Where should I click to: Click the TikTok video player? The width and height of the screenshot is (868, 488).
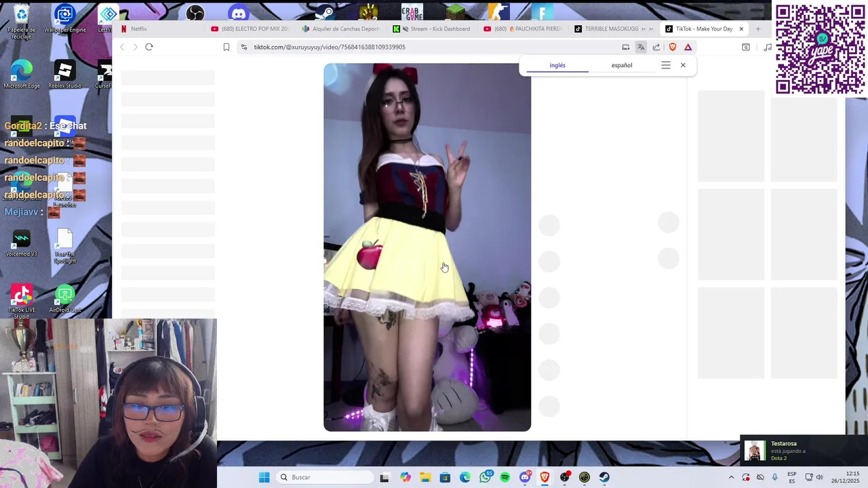tap(427, 247)
